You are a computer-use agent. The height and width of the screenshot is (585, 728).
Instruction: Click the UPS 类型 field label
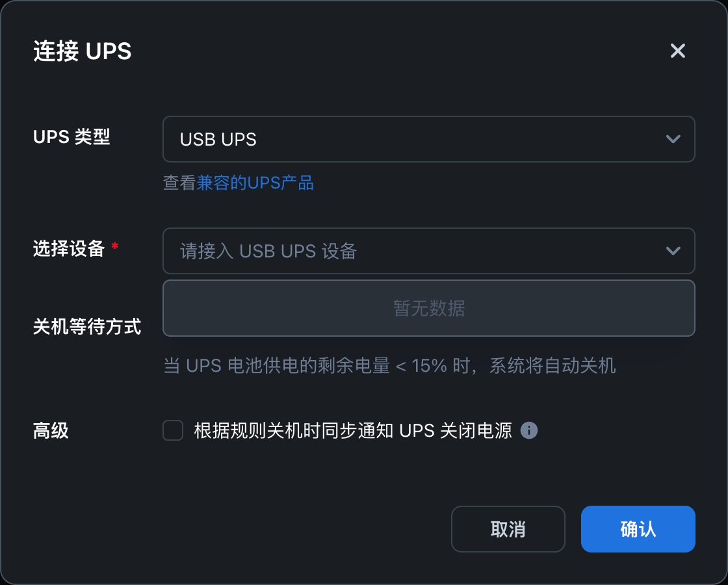click(x=71, y=137)
